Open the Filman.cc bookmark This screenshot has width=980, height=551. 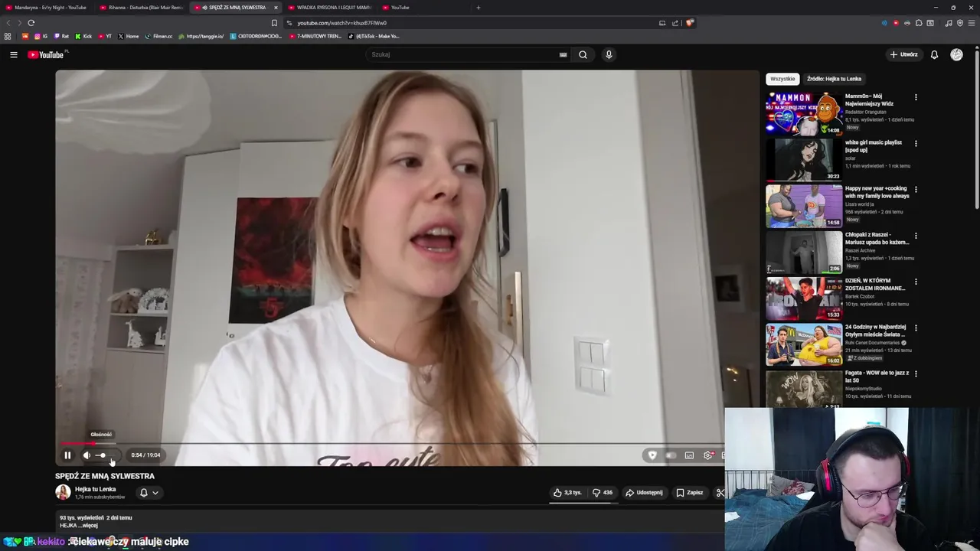click(158, 36)
